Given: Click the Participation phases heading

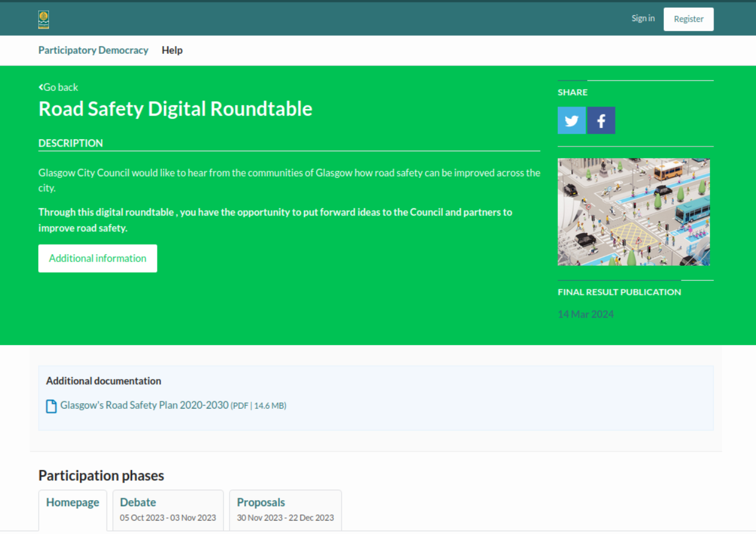Looking at the screenshot, I should pos(101,476).
